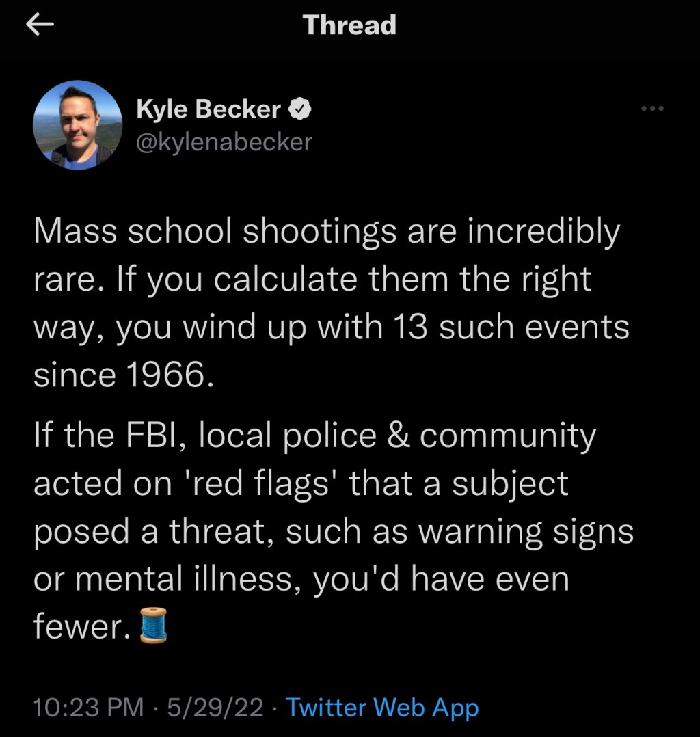
Task: Click the Thread header title
Action: tap(350, 25)
